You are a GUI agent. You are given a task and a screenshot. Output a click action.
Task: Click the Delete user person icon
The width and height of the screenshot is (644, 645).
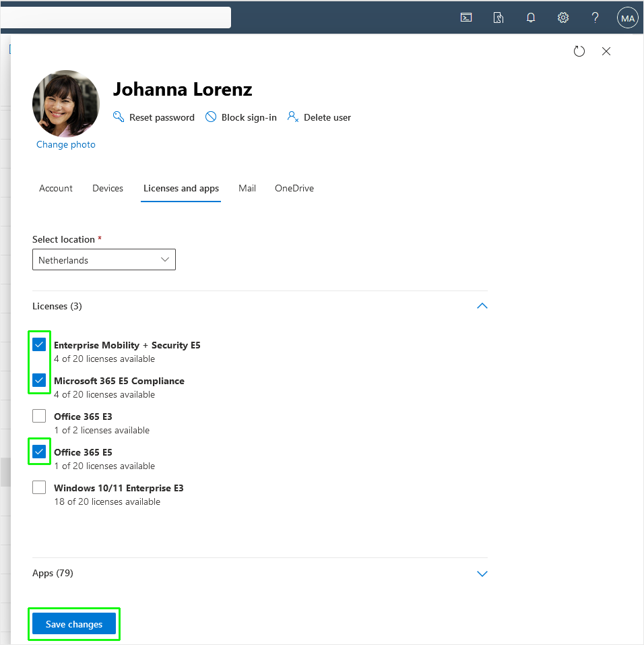293,117
